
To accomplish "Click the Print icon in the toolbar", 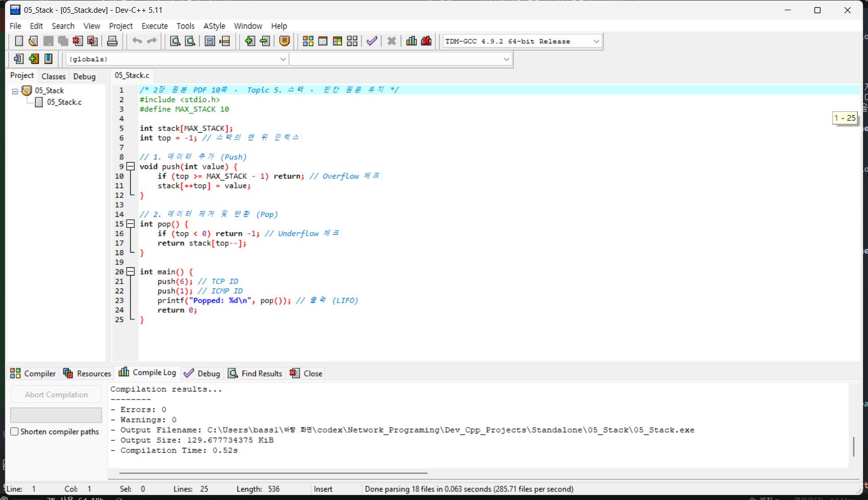I will click(x=112, y=41).
